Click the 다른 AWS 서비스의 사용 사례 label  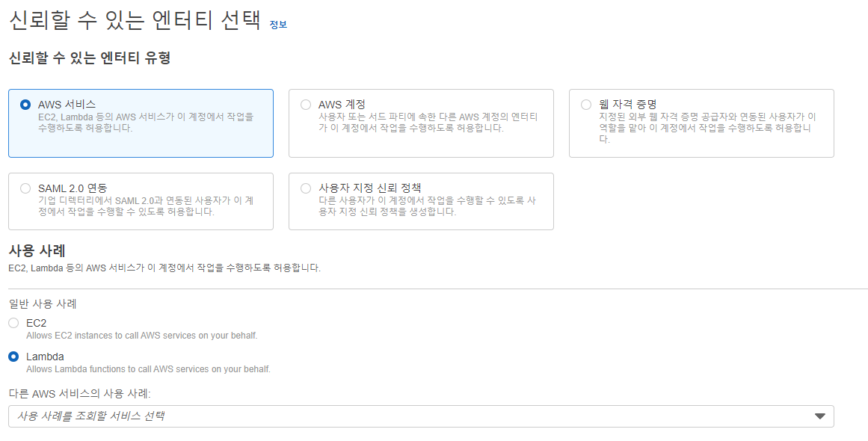[80, 394]
